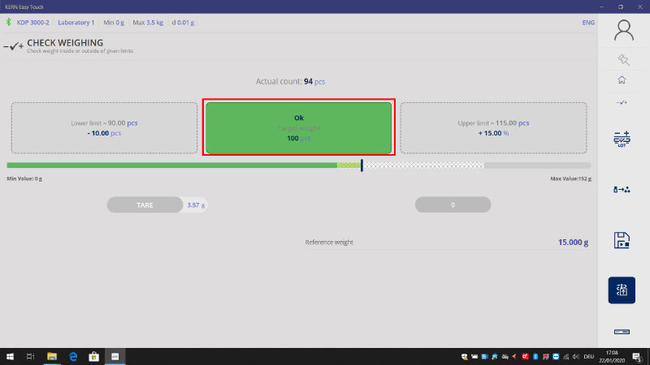Image resolution: width=650 pixels, height=365 pixels.
Task: Open the user profile icon
Action: (x=623, y=30)
